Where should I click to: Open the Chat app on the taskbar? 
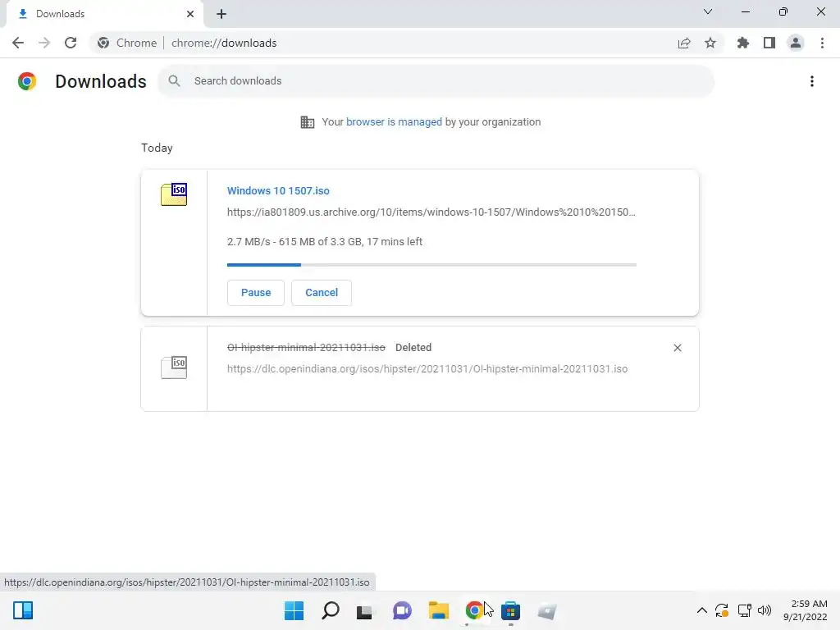click(402, 610)
